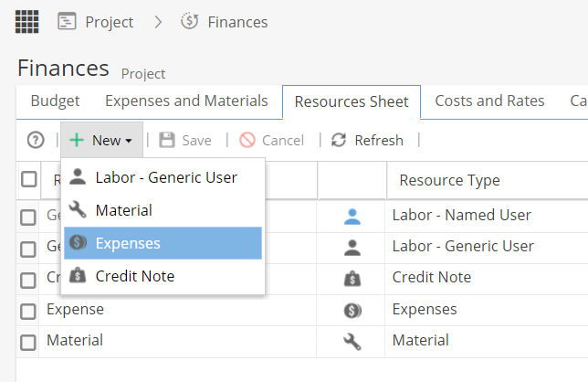588x382 pixels.
Task: Choose Credit Note from the New menu
Action: click(x=163, y=276)
